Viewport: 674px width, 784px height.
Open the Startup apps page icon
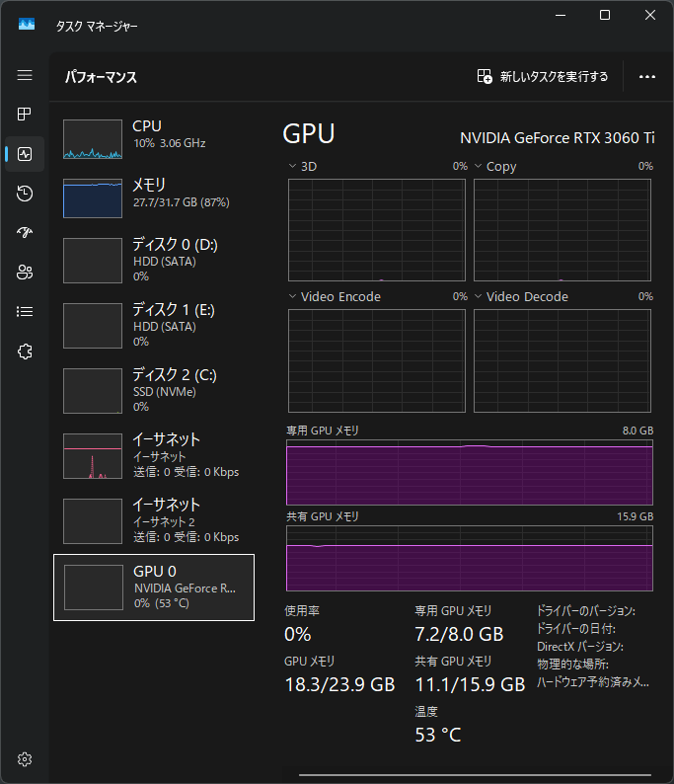click(25, 232)
